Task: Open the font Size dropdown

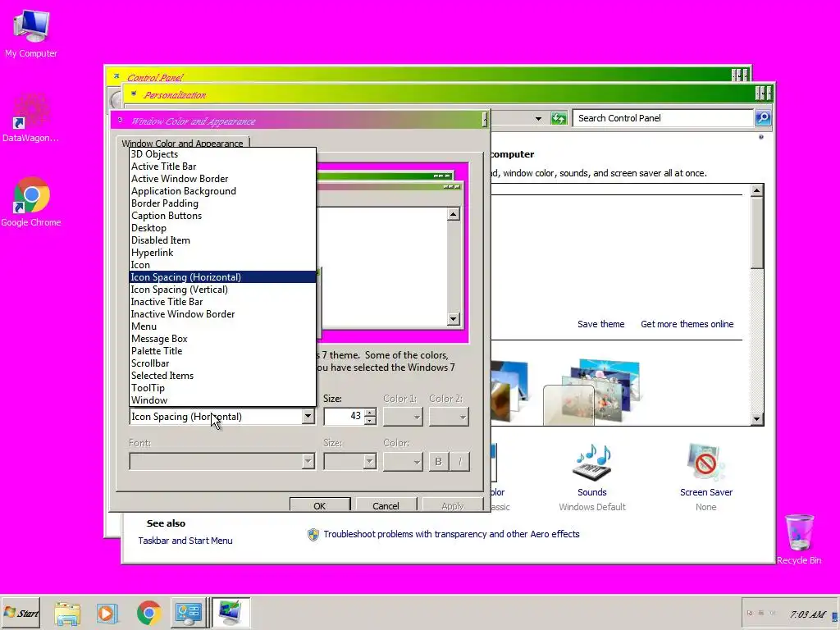Action: (349, 461)
